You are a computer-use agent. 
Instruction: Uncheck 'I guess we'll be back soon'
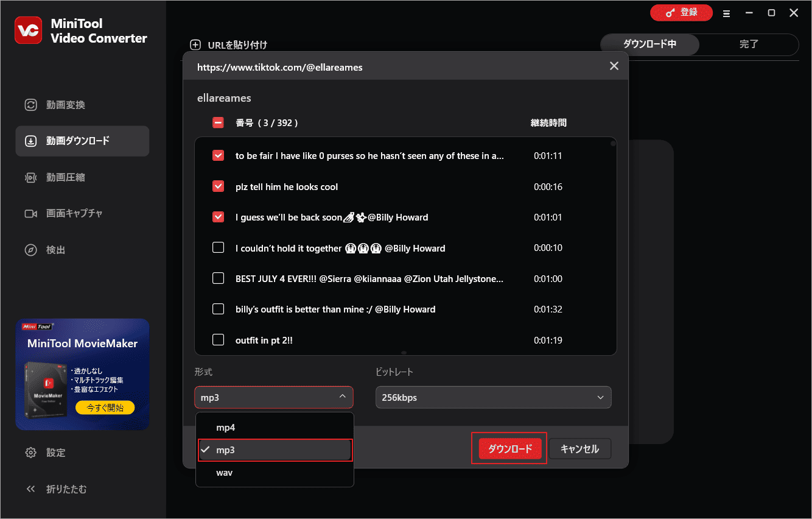(218, 217)
